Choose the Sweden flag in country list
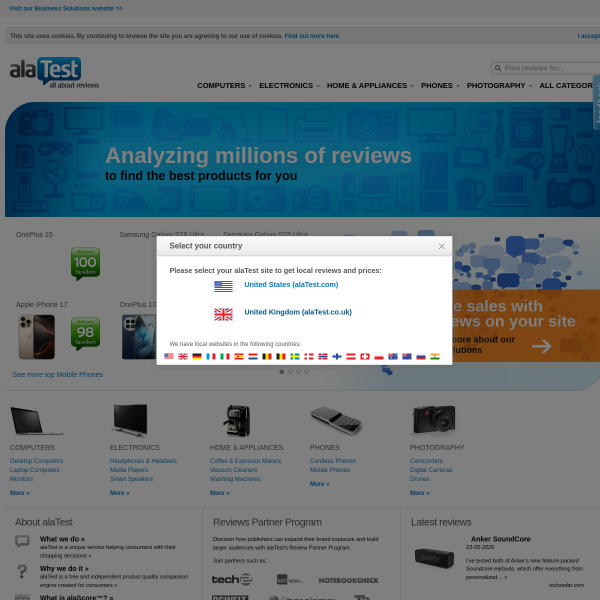This screenshot has width=600, height=600. pyautogui.click(x=295, y=356)
